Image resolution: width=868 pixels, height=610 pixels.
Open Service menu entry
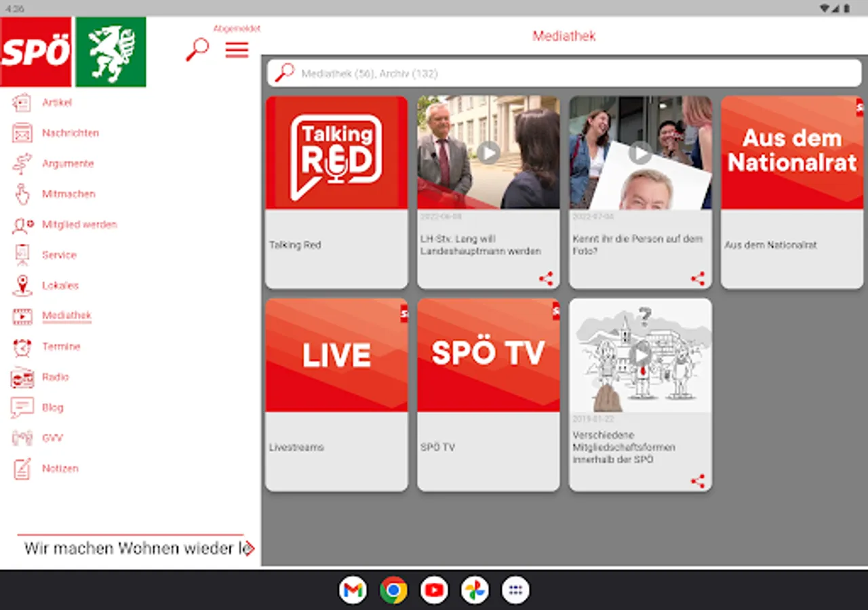(59, 255)
